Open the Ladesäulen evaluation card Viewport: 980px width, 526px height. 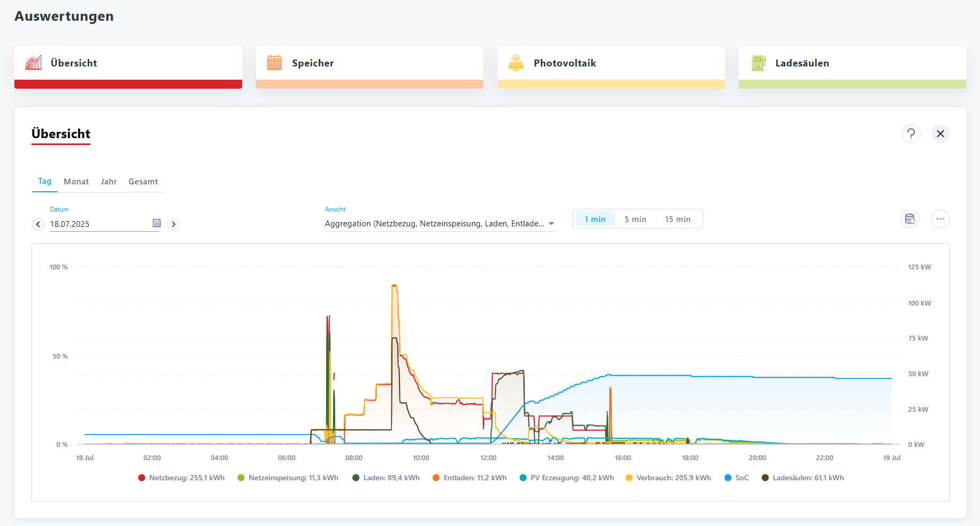(853, 67)
